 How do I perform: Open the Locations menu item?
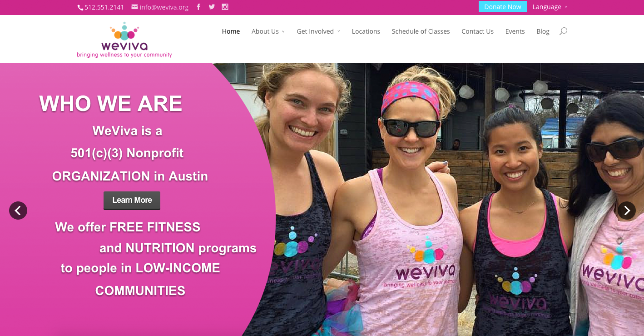tap(366, 31)
